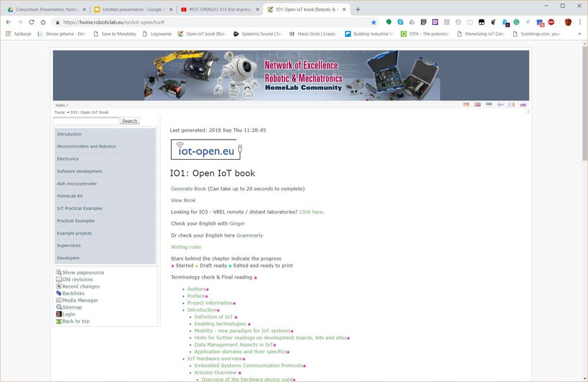Switch to the Untitled presentation Google Slides tab
The image size is (588, 382).
coord(134,9)
